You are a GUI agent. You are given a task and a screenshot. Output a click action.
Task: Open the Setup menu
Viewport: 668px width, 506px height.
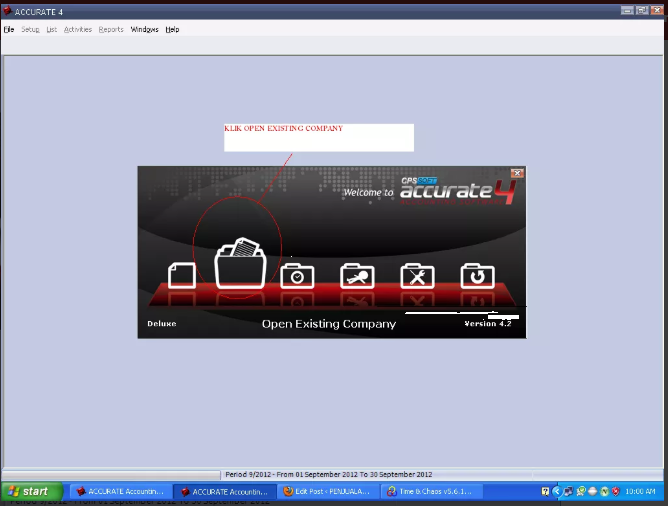click(30, 30)
